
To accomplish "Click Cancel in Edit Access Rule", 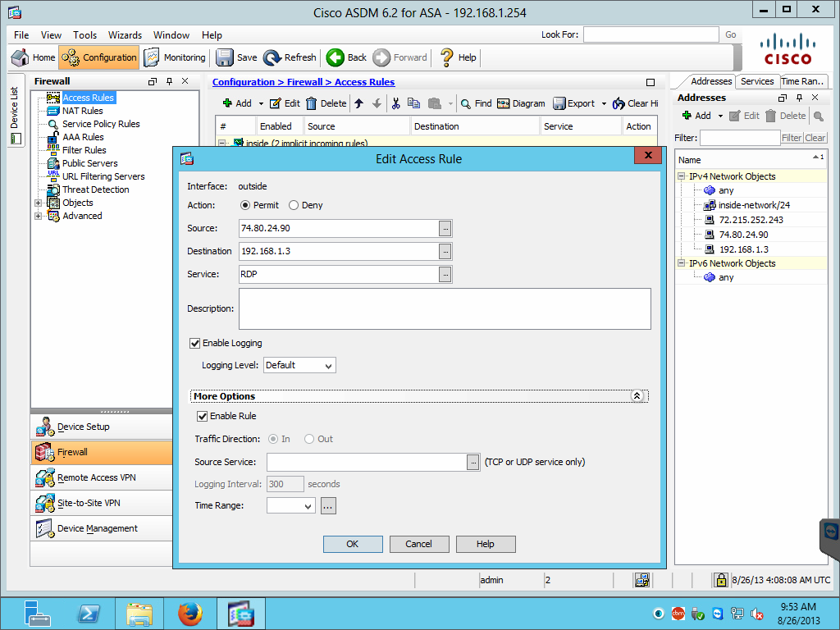I will pos(418,545).
